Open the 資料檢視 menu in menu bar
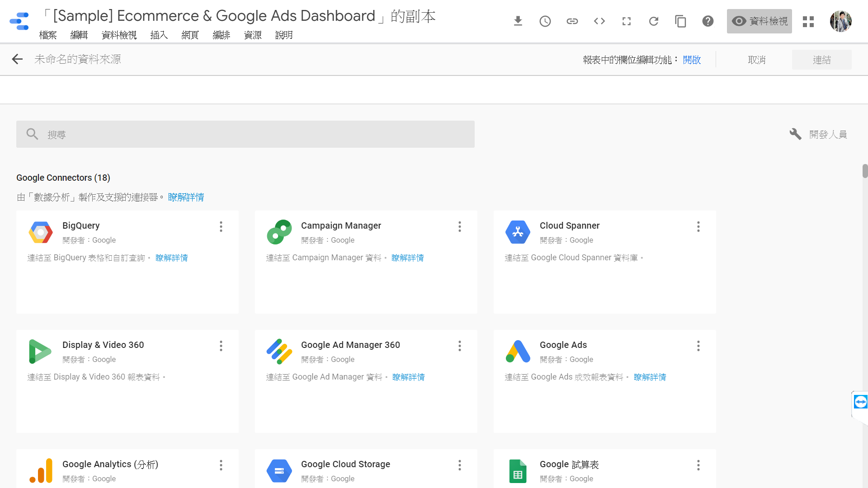The width and height of the screenshot is (868, 488). (119, 35)
